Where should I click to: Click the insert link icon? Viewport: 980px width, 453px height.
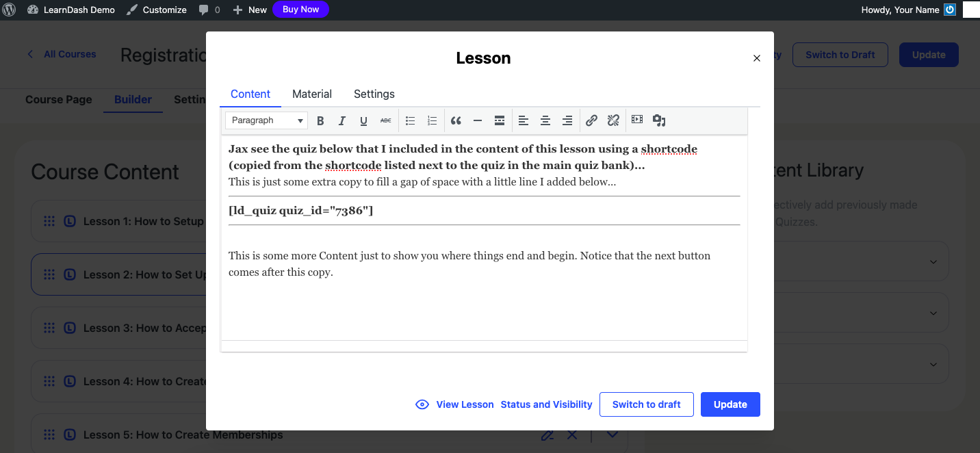(591, 121)
